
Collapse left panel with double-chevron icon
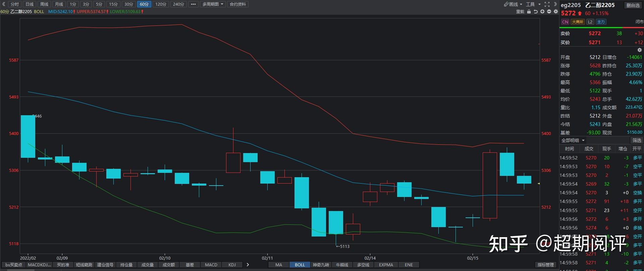[4, 4]
